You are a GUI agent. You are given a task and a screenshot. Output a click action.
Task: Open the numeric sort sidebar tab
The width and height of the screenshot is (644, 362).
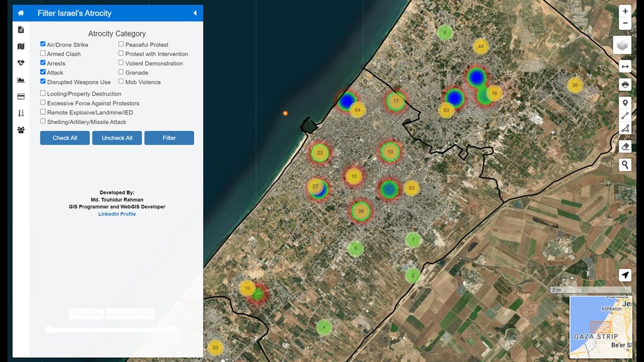coord(21,113)
